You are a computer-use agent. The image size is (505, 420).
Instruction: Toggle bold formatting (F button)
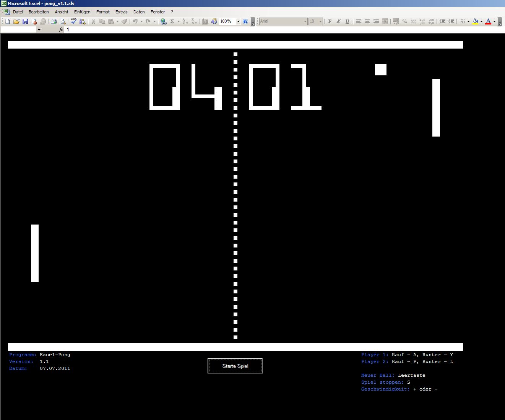tap(330, 21)
